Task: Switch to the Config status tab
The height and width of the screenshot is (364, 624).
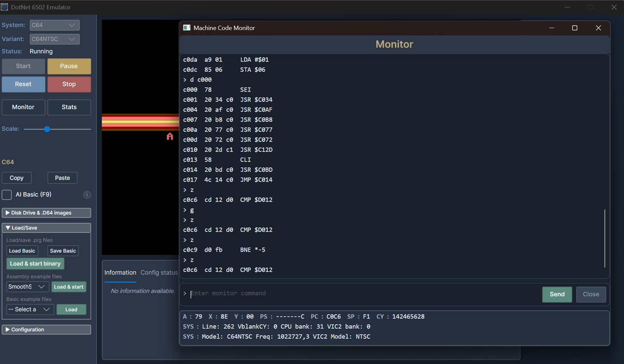Action: [159, 272]
